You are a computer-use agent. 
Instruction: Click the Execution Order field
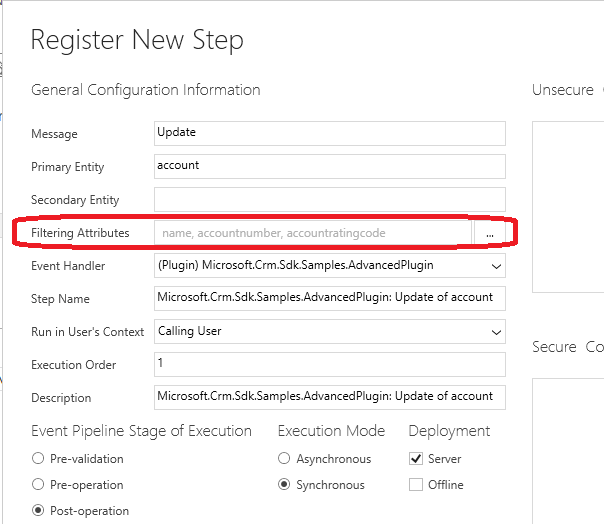tap(330, 365)
